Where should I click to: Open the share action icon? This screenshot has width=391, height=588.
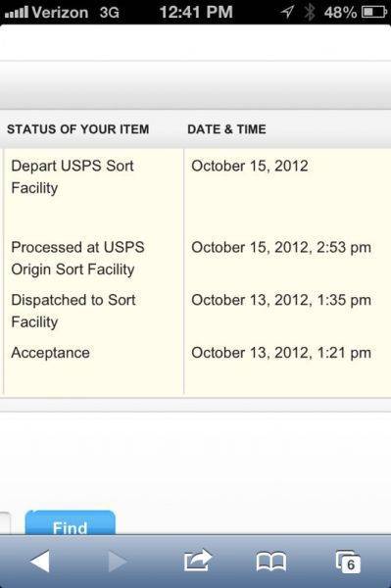[198, 561]
